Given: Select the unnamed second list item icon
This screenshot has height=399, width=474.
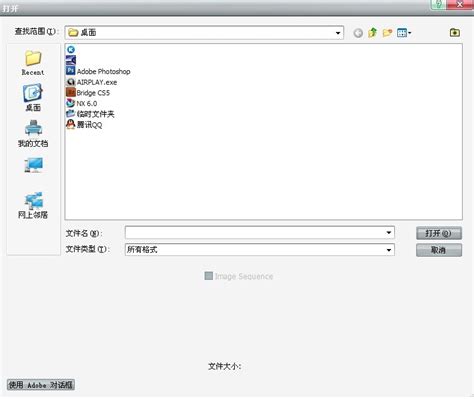Looking at the screenshot, I should pyautogui.click(x=71, y=60).
